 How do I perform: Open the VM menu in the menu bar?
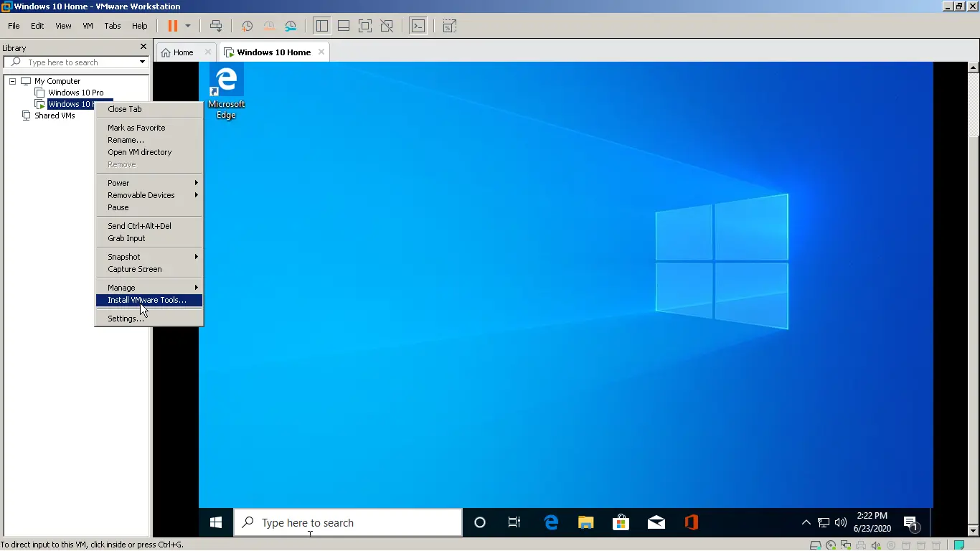[88, 26]
